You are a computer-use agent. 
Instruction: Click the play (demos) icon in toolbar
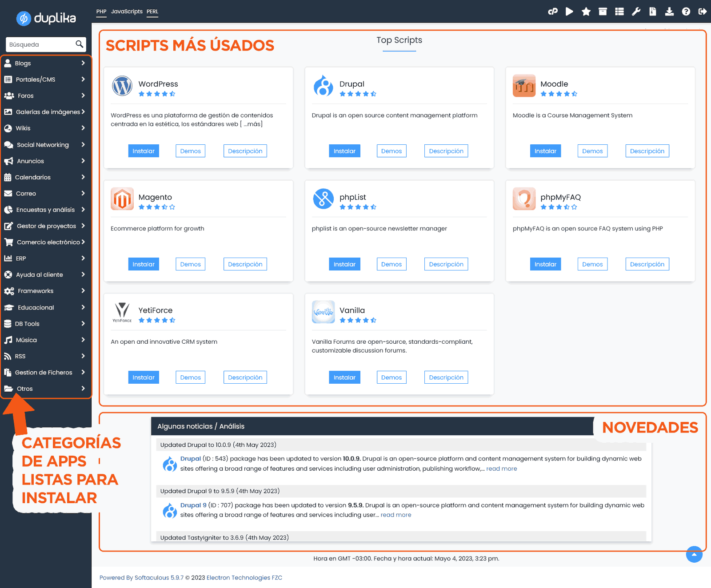(x=569, y=12)
